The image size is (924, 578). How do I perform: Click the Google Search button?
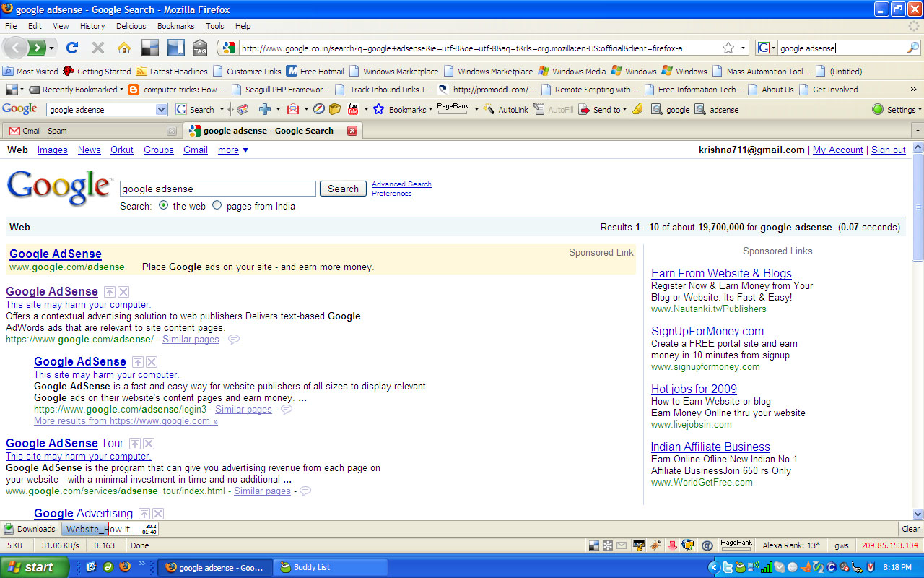(x=343, y=189)
